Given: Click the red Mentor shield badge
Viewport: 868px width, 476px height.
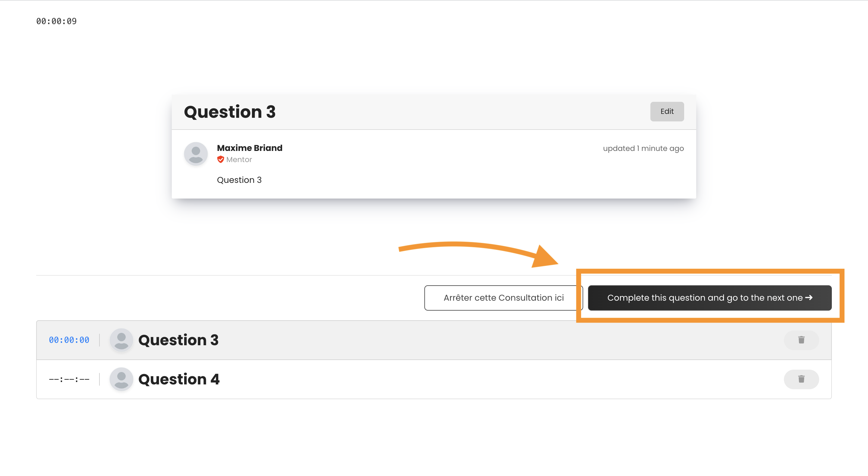Looking at the screenshot, I should (220, 159).
